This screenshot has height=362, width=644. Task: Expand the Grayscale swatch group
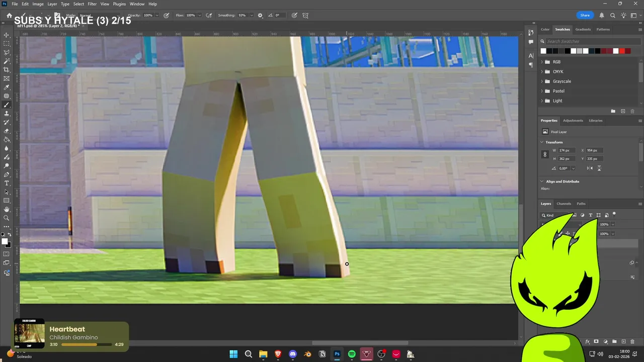pos(542,81)
